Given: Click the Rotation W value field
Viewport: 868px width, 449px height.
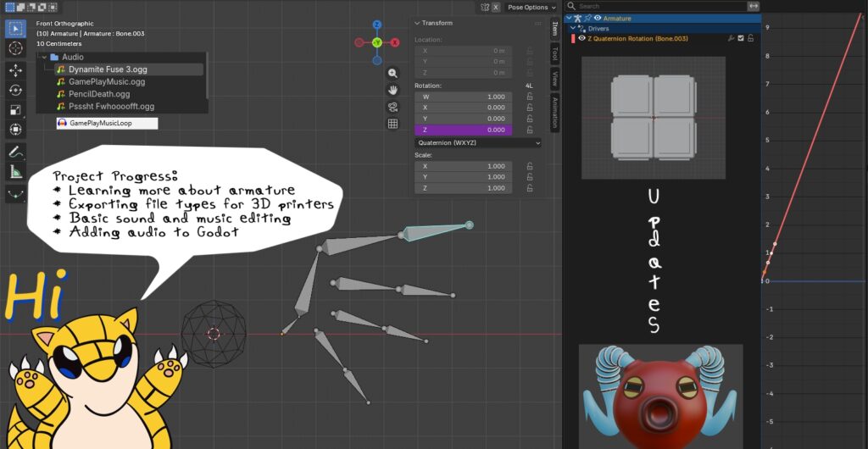Looking at the screenshot, I should click(463, 97).
